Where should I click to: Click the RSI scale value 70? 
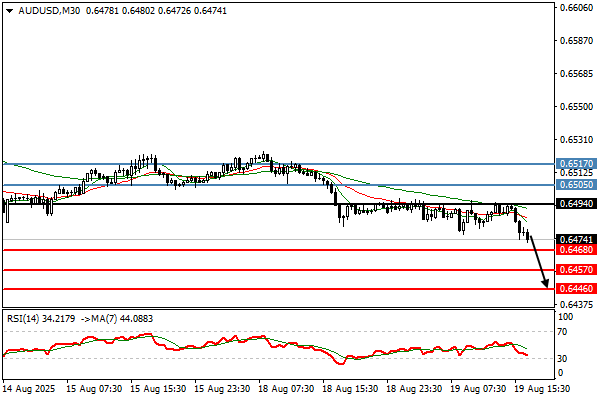coord(562,332)
